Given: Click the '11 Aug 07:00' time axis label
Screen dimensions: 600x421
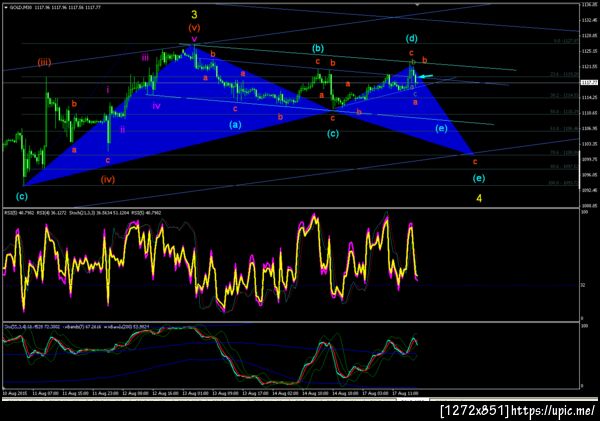Looking at the screenshot, I should [x=46, y=393].
